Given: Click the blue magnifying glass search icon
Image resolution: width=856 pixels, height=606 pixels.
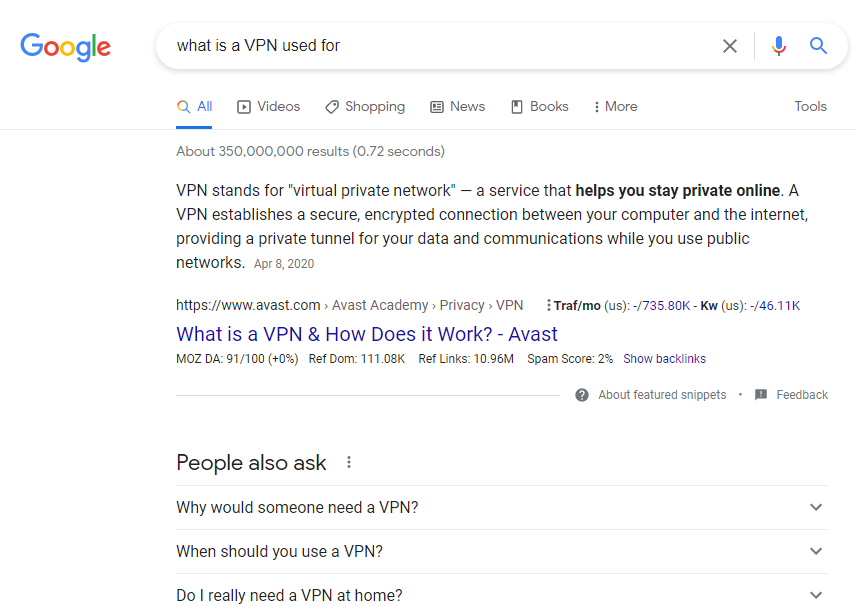Looking at the screenshot, I should [819, 46].
